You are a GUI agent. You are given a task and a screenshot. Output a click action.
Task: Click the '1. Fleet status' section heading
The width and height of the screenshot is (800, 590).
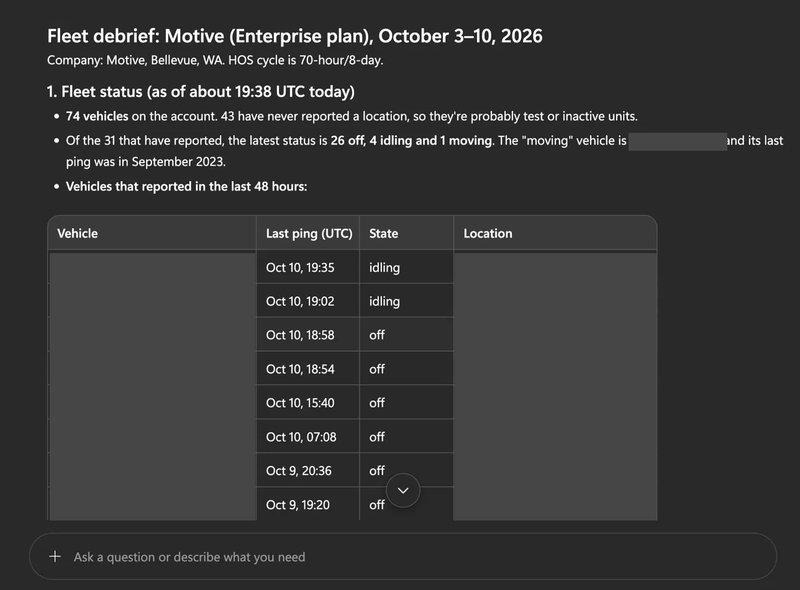201,91
